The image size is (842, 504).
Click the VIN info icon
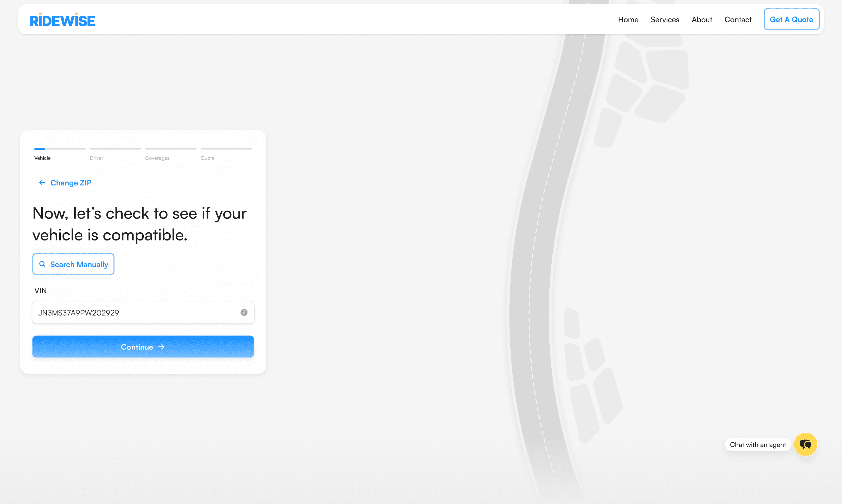click(244, 313)
